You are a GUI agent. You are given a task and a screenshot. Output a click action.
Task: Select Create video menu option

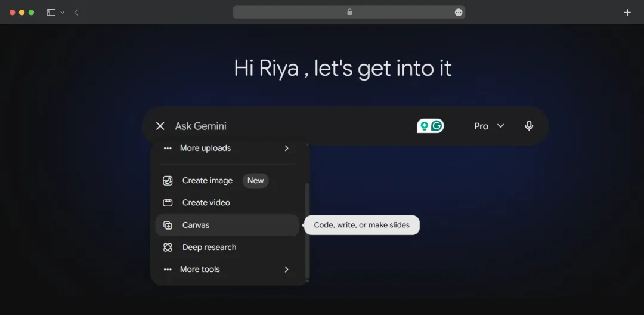click(x=227, y=203)
